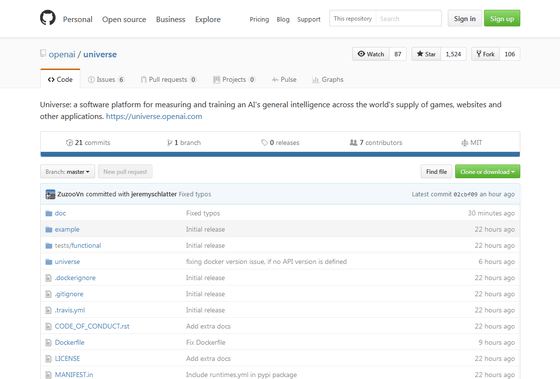Click the example folder icon
The width and height of the screenshot is (560, 379).
pyautogui.click(x=49, y=230)
